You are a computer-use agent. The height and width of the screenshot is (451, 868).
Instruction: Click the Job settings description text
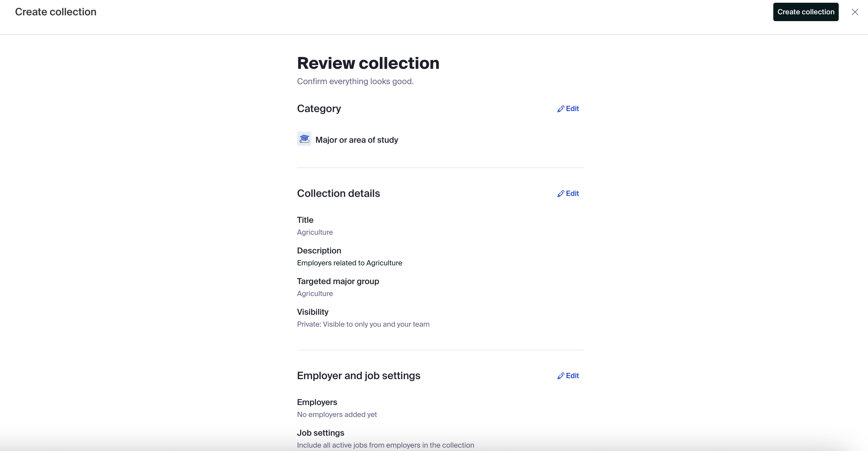tap(385, 445)
